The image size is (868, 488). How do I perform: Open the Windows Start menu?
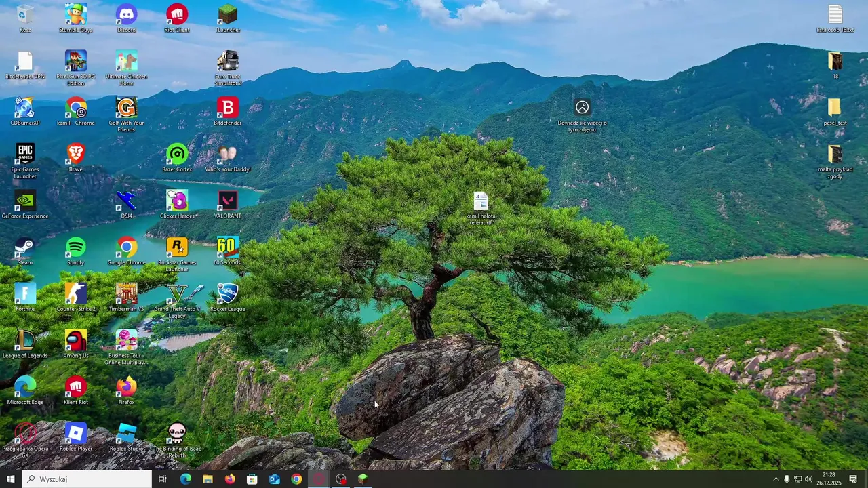pyautogui.click(x=10, y=479)
